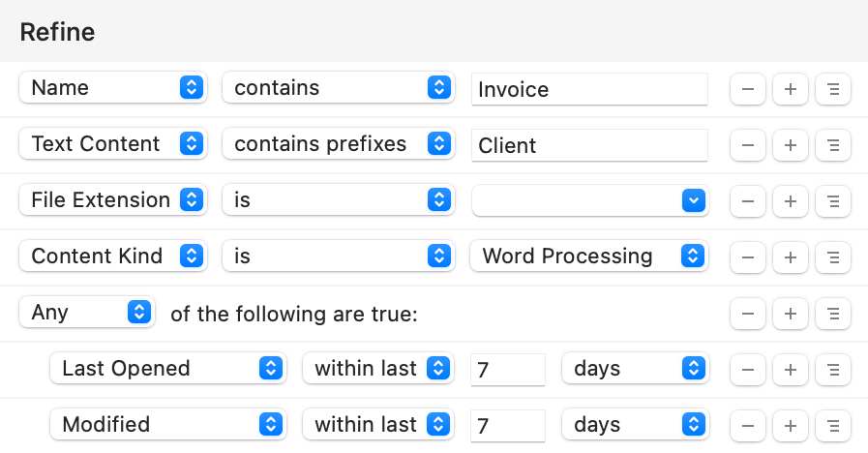868x453 pixels.
Task: Open the Name attribute dropdown
Action: 110,88
